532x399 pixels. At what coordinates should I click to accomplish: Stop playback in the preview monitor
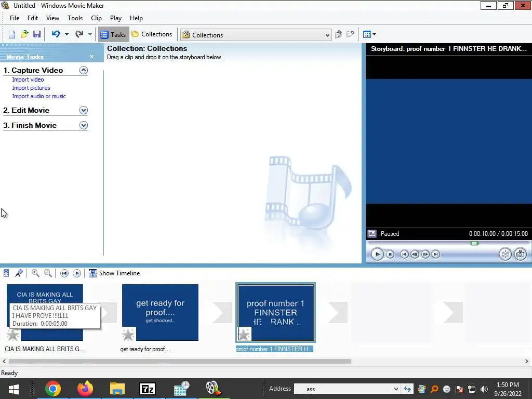(390, 254)
